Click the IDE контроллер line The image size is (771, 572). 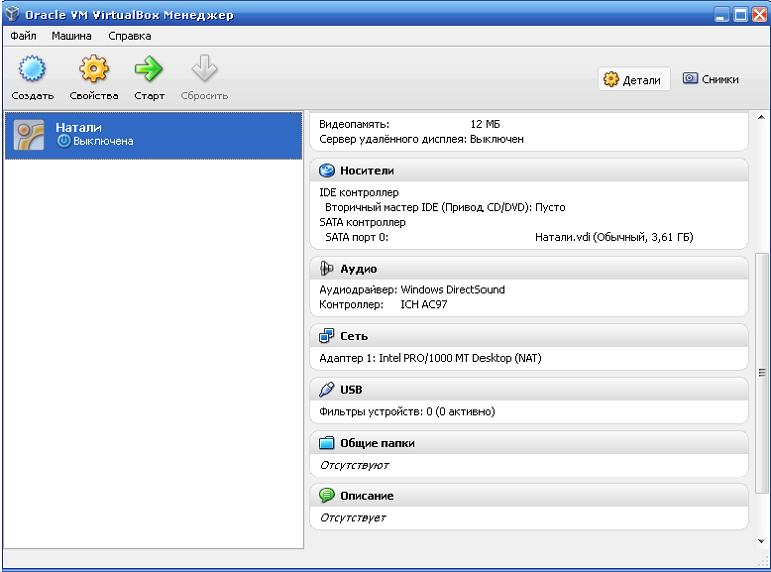[359, 192]
